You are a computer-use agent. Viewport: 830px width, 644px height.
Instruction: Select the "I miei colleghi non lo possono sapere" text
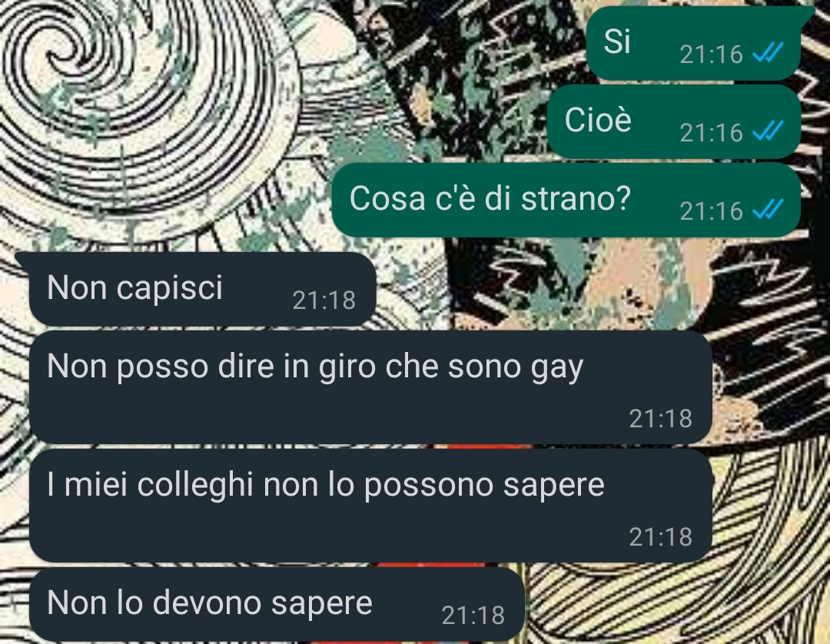click(x=326, y=485)
